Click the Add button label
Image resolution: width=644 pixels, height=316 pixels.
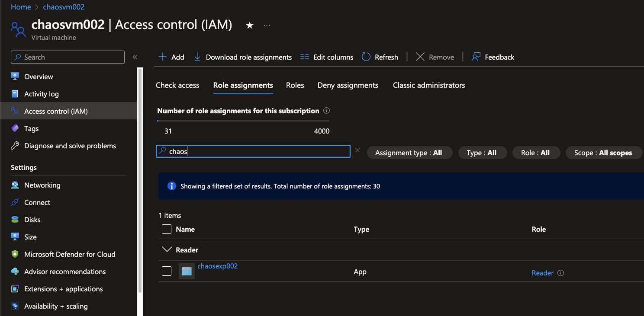pos(178,57)
